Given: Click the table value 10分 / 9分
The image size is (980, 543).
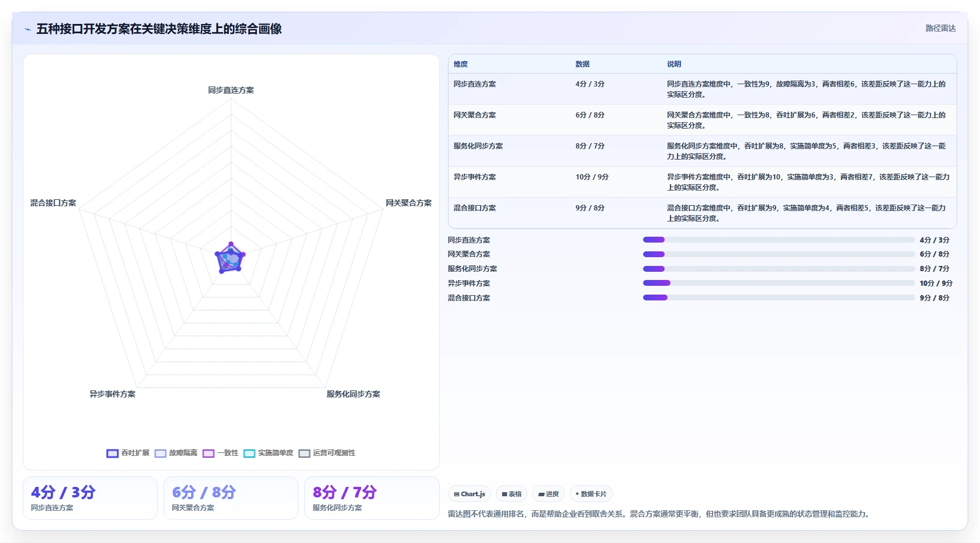Looking at the screenshot, I should pyautogui.click(x=592, y=177).
